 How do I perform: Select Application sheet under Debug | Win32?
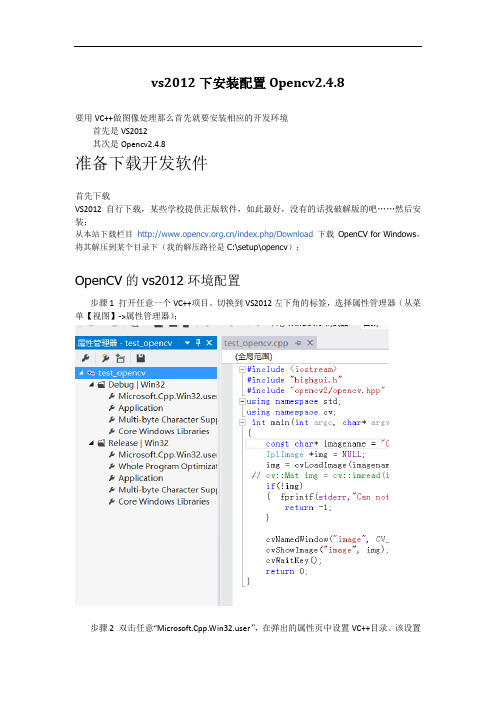[141, 408]
